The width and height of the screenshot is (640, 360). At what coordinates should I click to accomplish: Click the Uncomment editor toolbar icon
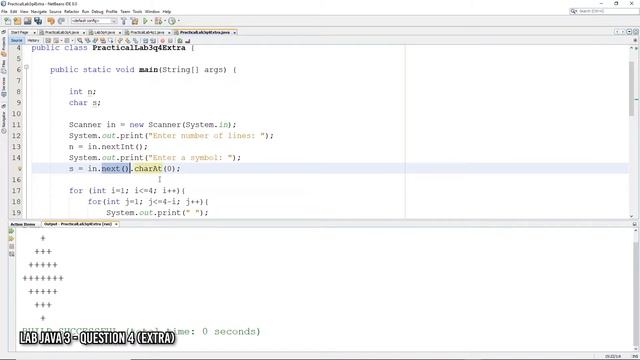187,40
